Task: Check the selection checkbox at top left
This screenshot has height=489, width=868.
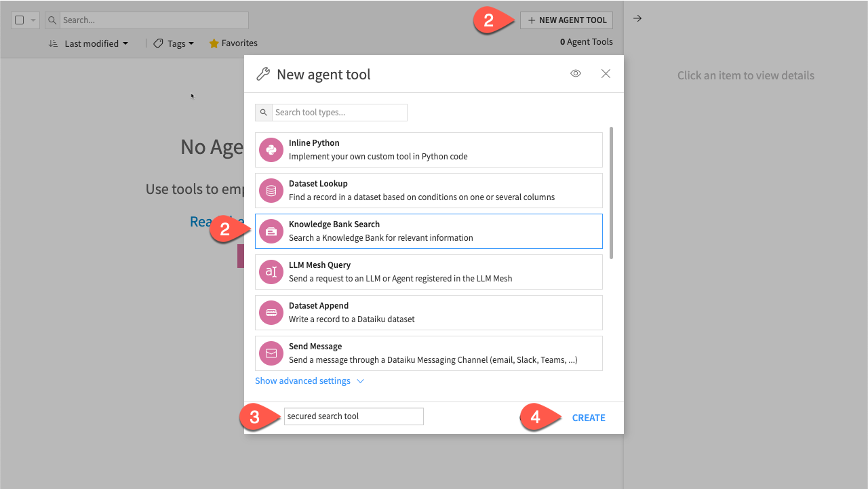Action: pyautogui.click(x=18, y=20)
